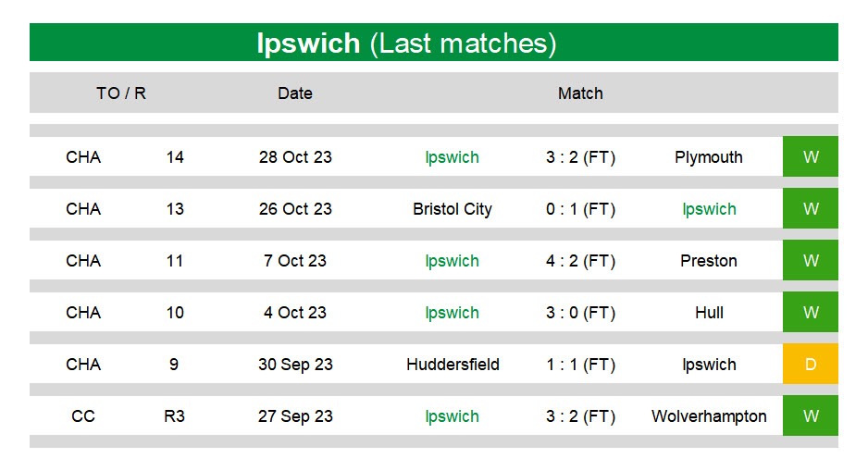
Task: Select the Date column header
Action: click(295, 93)
